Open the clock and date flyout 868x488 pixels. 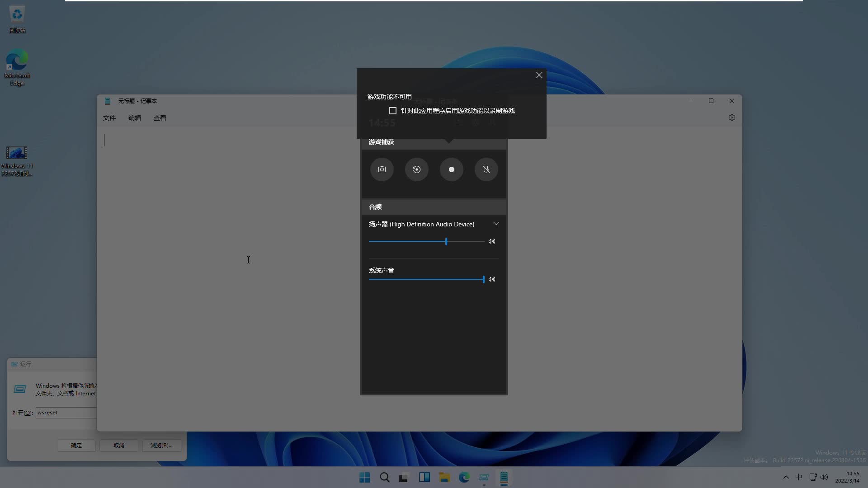tap(848, 478)
